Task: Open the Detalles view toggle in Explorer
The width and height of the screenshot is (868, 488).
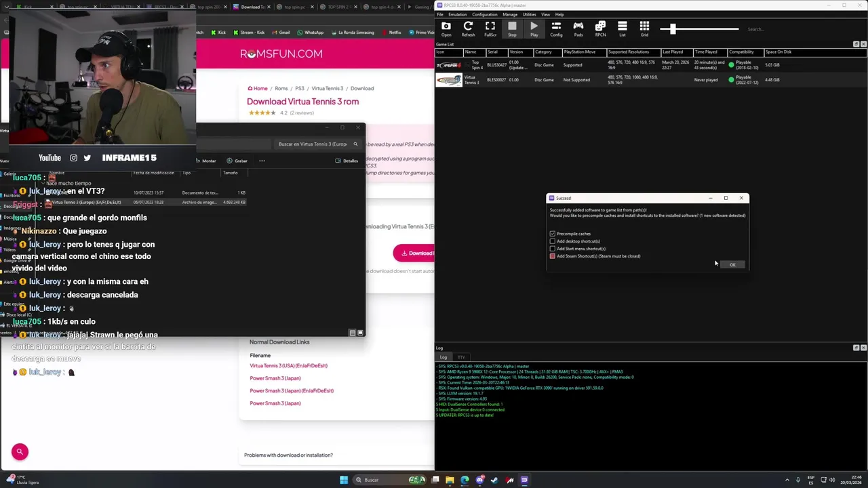Action: tap(347, 161)
